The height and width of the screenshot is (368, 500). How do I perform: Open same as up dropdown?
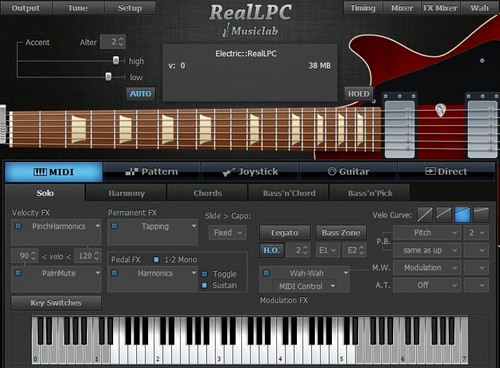427,250
